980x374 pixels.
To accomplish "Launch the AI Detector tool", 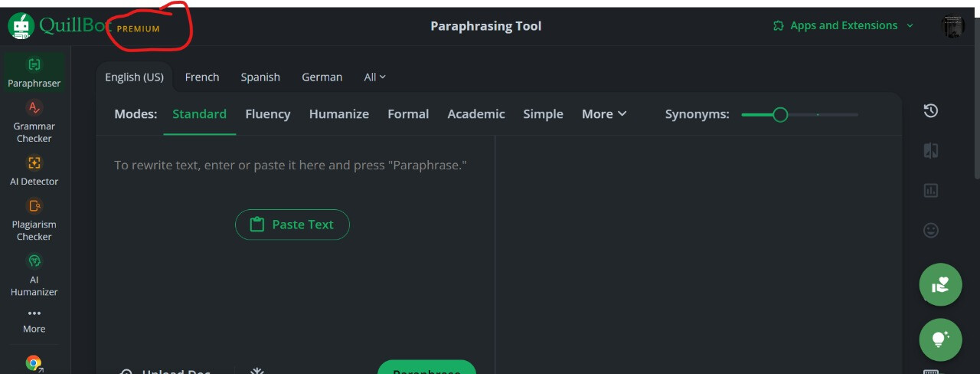I will tap(34, 170).
